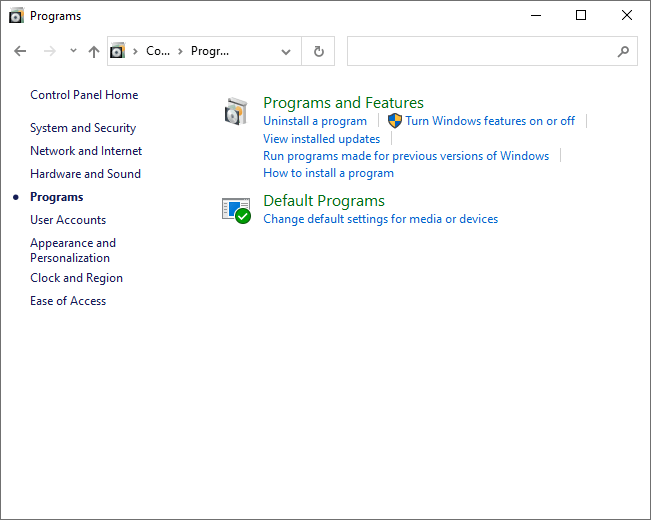651x520 pixels.
Task: Click the back arrow navigation button
Action: coord(20,51)
